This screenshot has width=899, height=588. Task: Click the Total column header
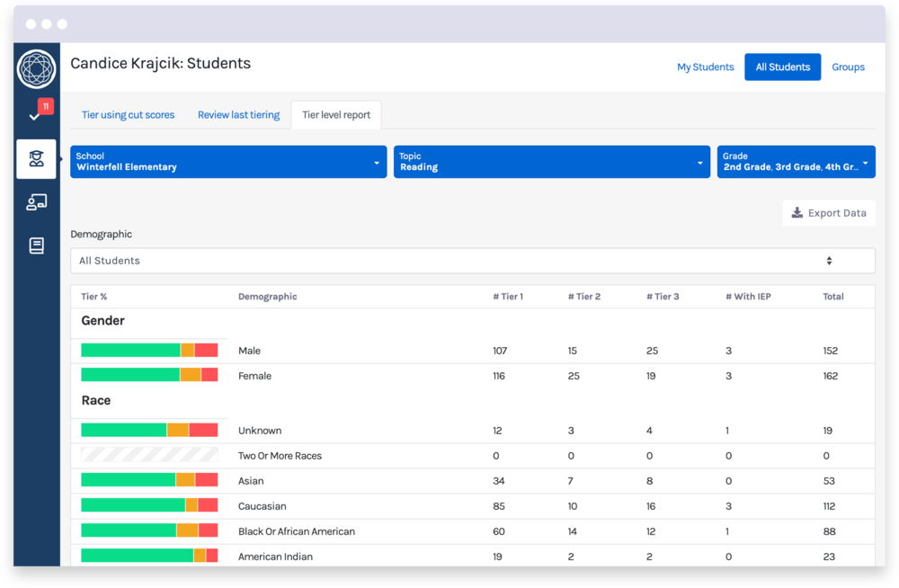coord(833,297)
